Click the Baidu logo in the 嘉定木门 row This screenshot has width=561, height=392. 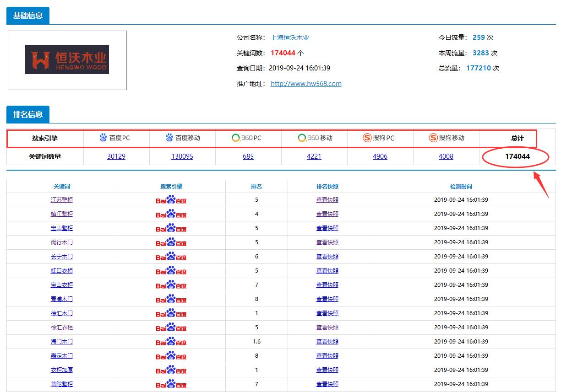pyautogui.click(x=171, y=356)
